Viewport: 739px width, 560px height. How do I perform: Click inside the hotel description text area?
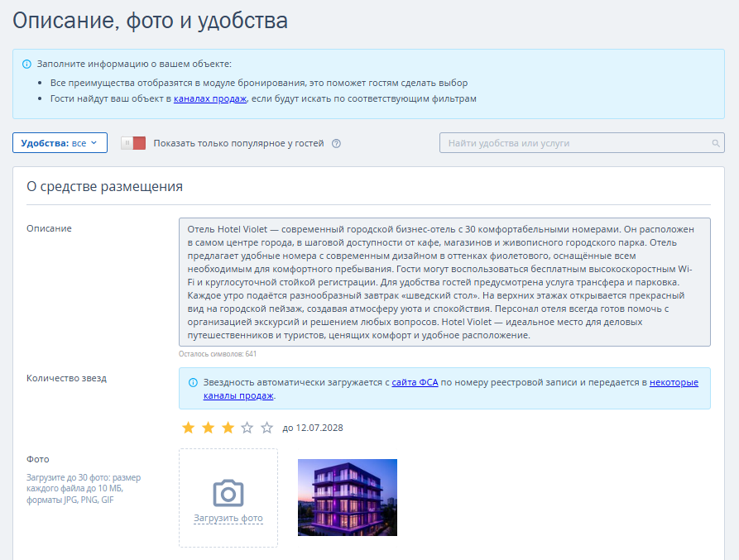click(444, 282)
